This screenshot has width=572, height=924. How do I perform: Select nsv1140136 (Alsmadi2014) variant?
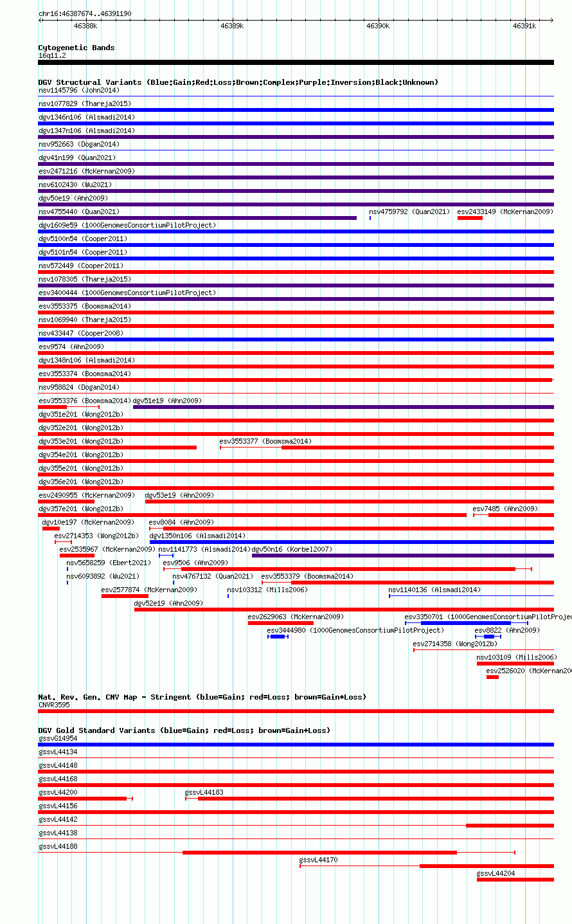pos(471,596)
